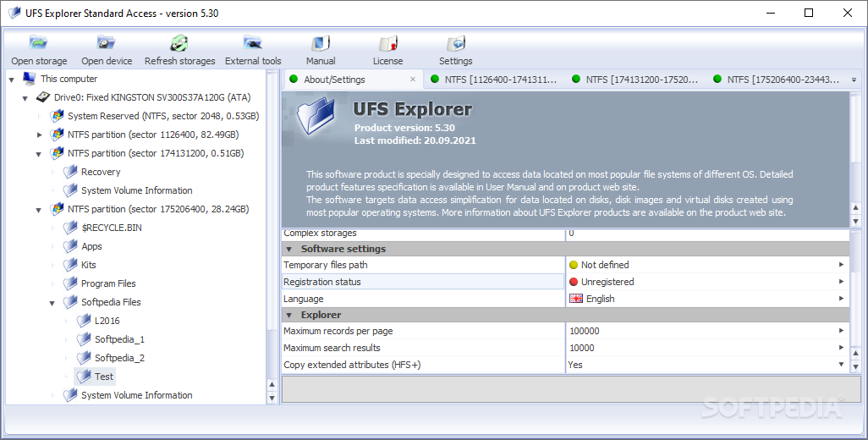Switch to NTFS [175206400-23443... tab
The image size is (868, 440).
pos(776,80)
